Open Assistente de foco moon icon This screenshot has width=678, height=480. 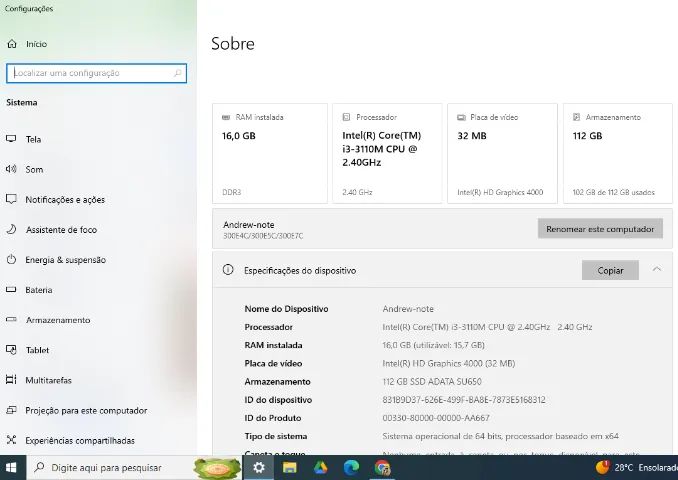click(x=11, y=230)
